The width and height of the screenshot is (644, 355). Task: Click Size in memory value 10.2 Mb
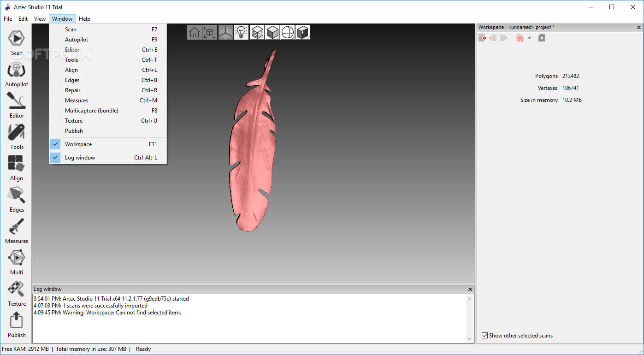click(x=572, y=100)
